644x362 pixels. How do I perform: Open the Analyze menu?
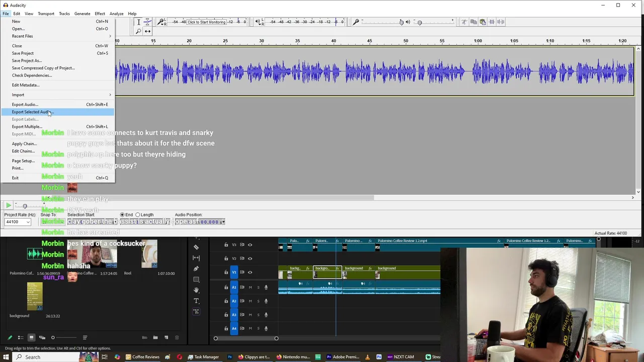(116, 14)
